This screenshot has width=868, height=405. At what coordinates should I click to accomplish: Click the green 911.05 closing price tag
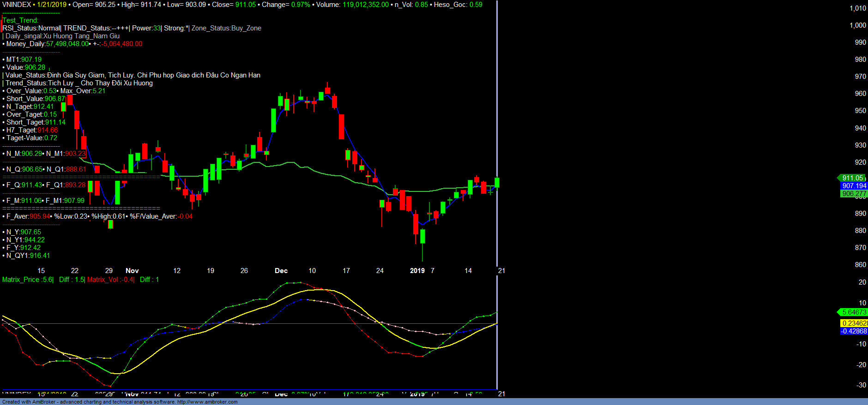tap(852, 178)
